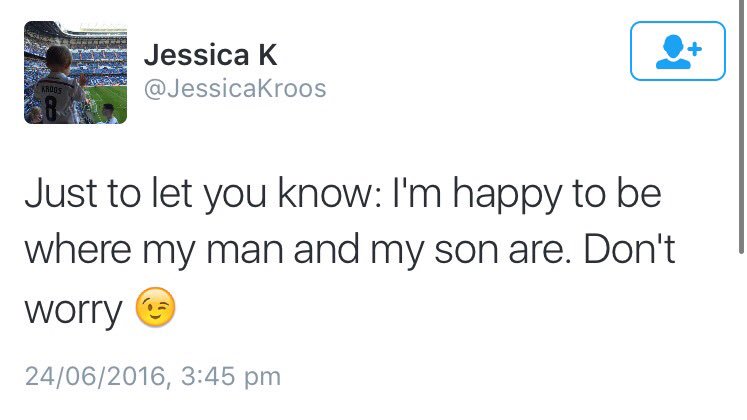This screenshot has height=420, width=747.
Task: Open the @JessicaKroos handle link
Action: click(x=236, y=89)
